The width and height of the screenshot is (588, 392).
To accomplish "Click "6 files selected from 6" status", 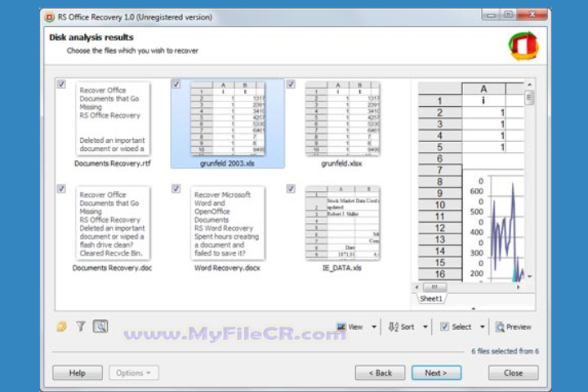I will tap(505, 351).
